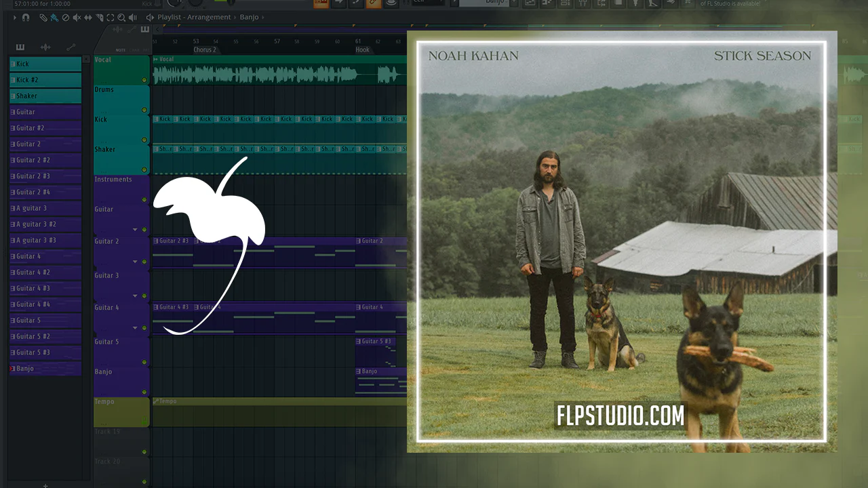Click bar 57 on the timeline ruler
Image resolution: width=868 pixels, height=488 pixels.
pyautogui.click(x=277, y=41)
